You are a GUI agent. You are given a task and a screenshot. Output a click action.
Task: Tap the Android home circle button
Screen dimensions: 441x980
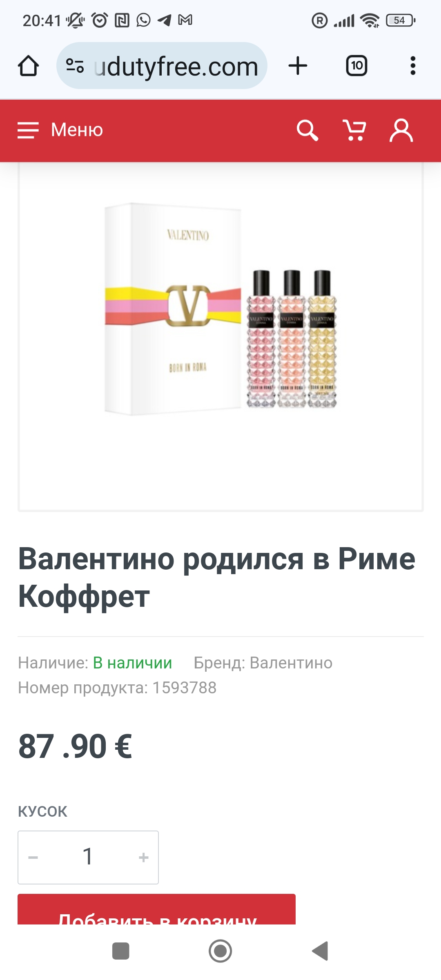click(x=220, y=951)
